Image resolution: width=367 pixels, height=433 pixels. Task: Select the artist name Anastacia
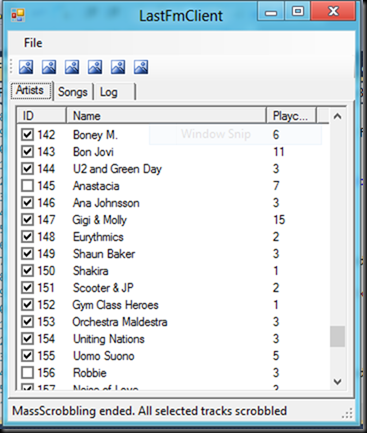point(96,186)
